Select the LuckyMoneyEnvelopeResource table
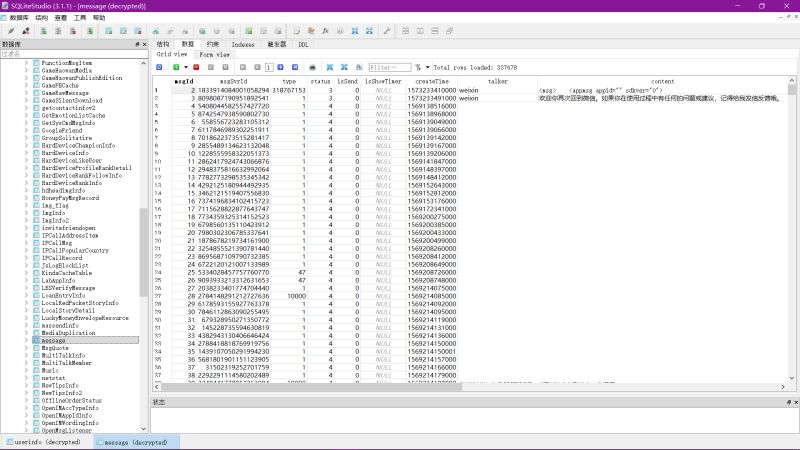Screen dimensions: 800x450 pos(85,318)
